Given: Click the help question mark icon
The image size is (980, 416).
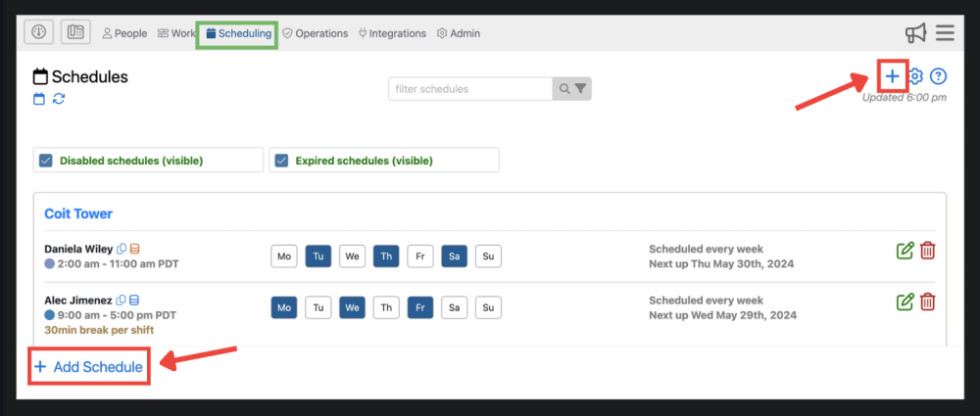Looking at the screenshot, I should tap(939, 76).
